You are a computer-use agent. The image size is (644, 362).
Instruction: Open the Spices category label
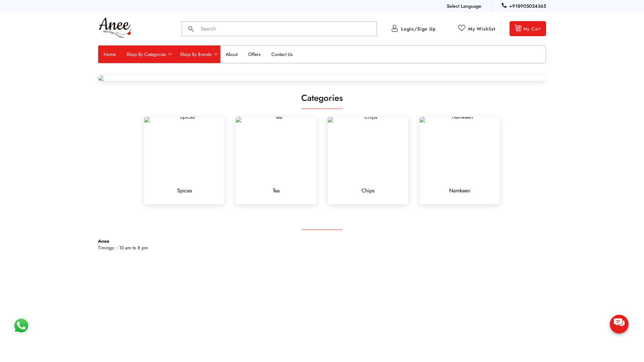tap(184, 191)
